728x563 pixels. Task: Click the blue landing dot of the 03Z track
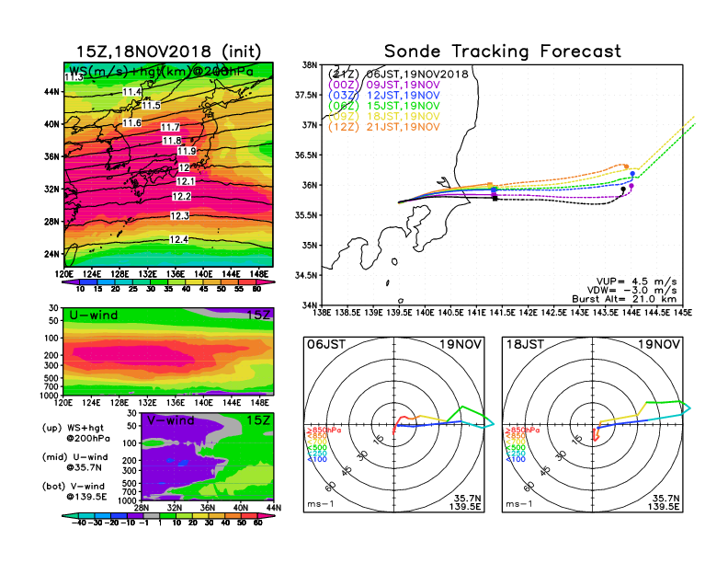click(632, 174)
